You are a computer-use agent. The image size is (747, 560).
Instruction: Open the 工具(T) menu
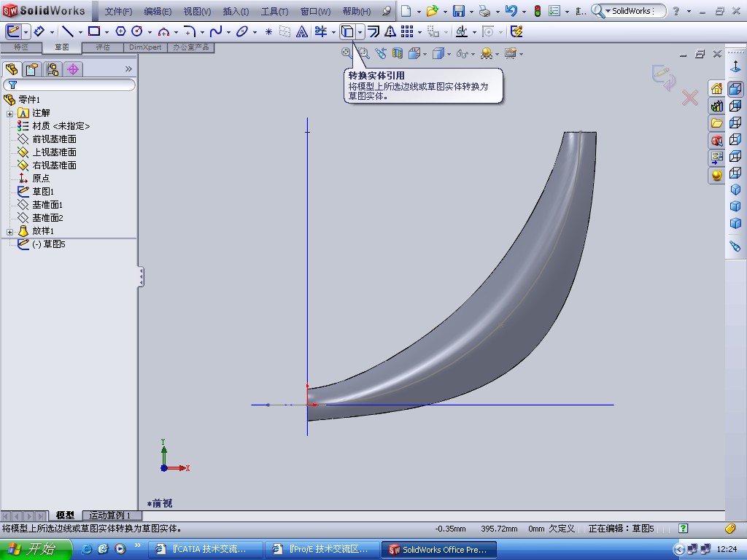click(x=274, y=12)
